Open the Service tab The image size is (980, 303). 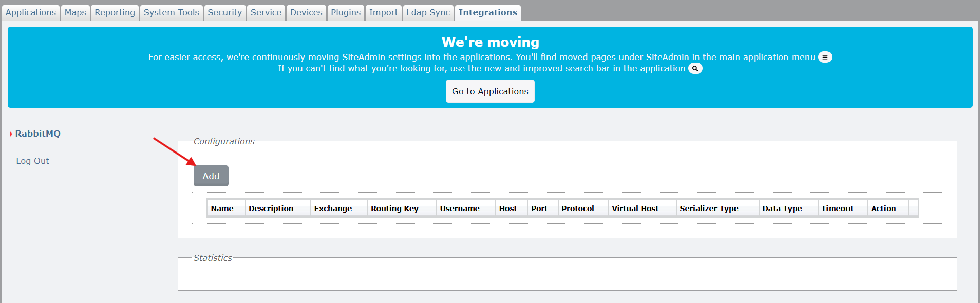(x=266, y=13)
